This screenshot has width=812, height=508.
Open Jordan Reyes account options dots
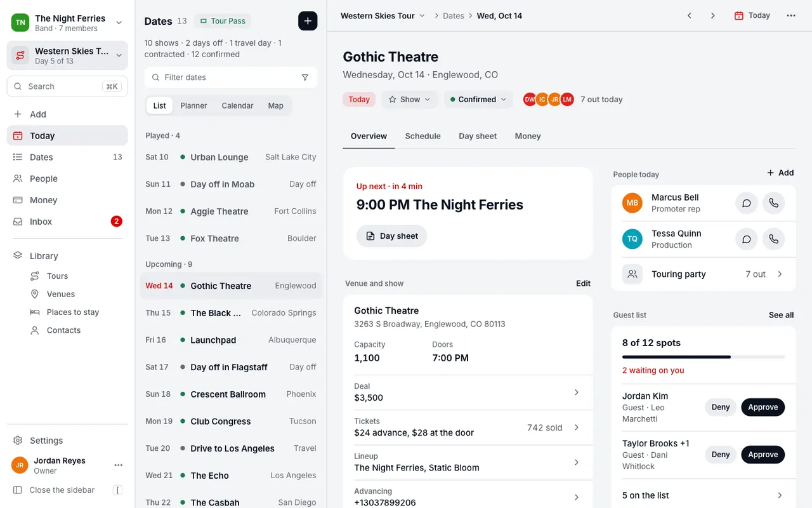(119, 465)
